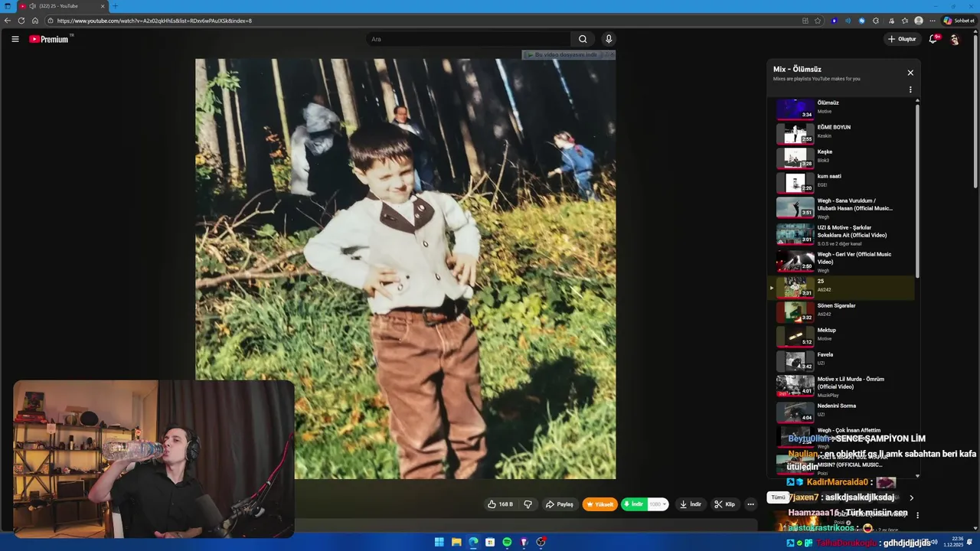Screen dimensions: 980x551
Task: Mute the tab via speaker icon
Action: coord(32,6)
